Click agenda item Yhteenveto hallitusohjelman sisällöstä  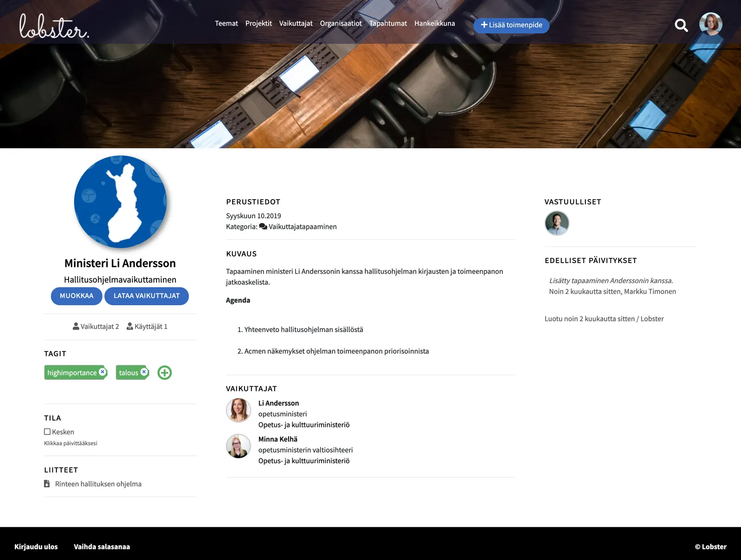[304, 329]
